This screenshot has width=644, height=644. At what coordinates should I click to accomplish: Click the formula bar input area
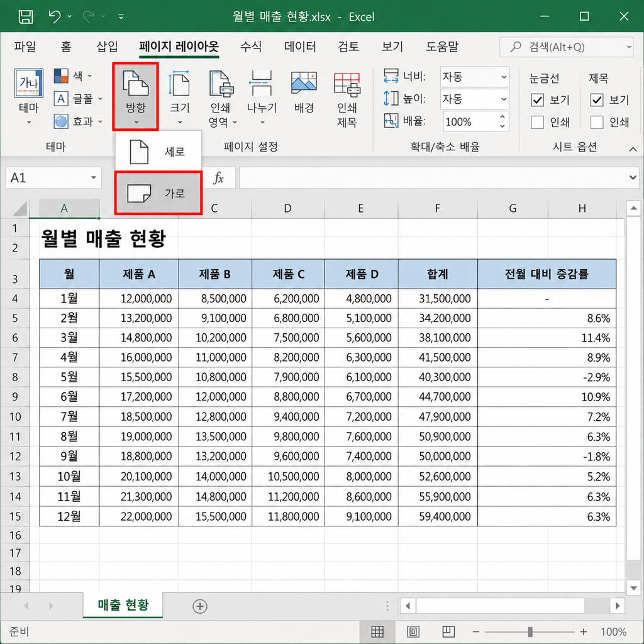tap(433, 177)
